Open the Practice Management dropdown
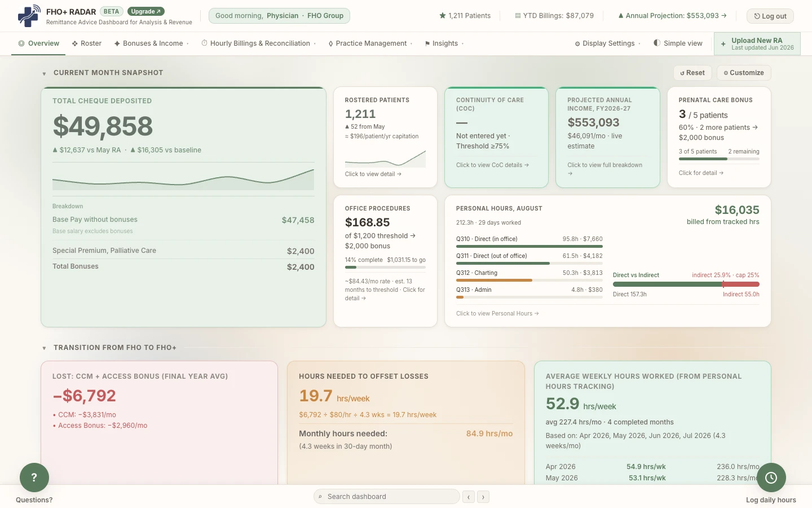The height and width of the screenshot is (508, 812). point(370,43)
